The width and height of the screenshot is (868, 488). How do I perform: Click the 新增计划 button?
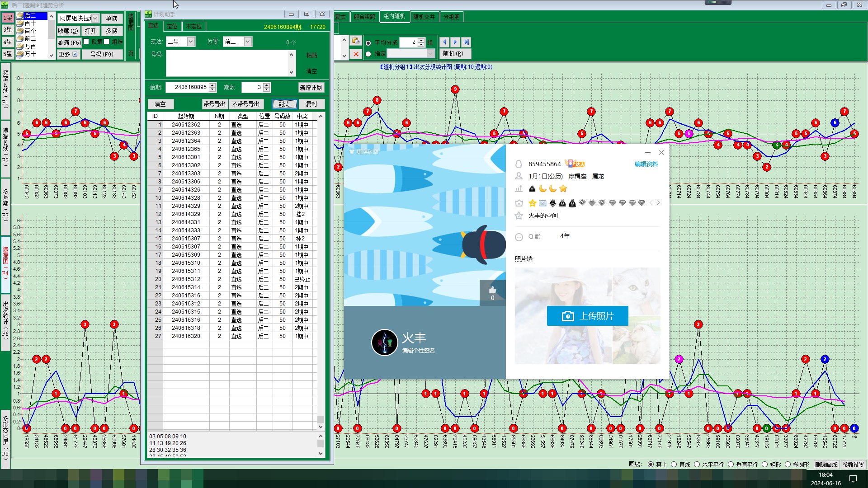311,88
